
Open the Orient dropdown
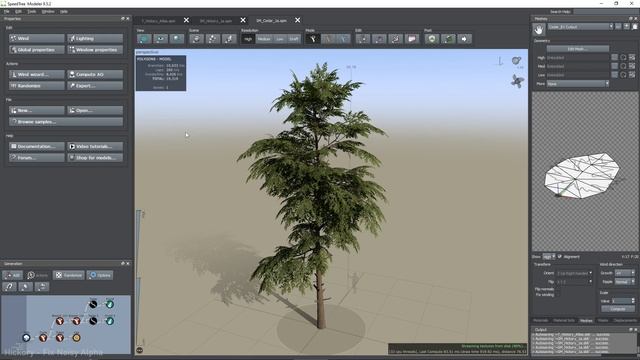[574, 273]
